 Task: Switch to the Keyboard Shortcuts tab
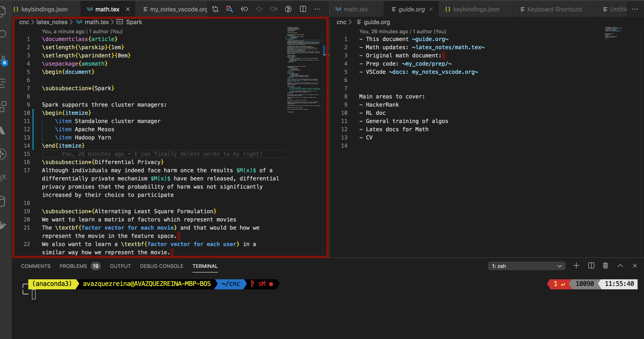point(555,9)
